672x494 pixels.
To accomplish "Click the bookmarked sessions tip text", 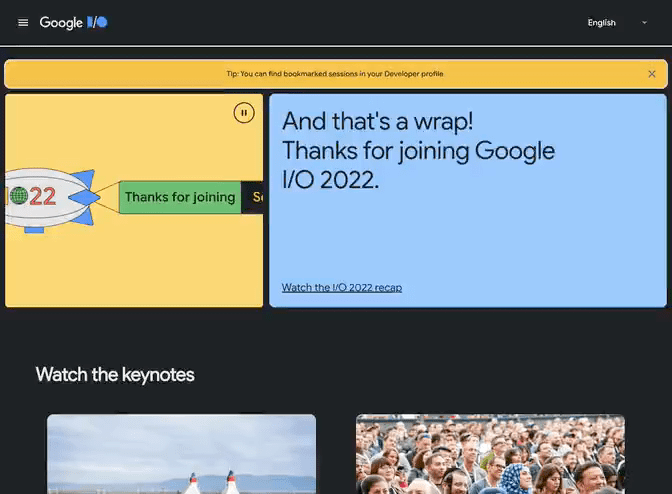I will pos(335,74).
